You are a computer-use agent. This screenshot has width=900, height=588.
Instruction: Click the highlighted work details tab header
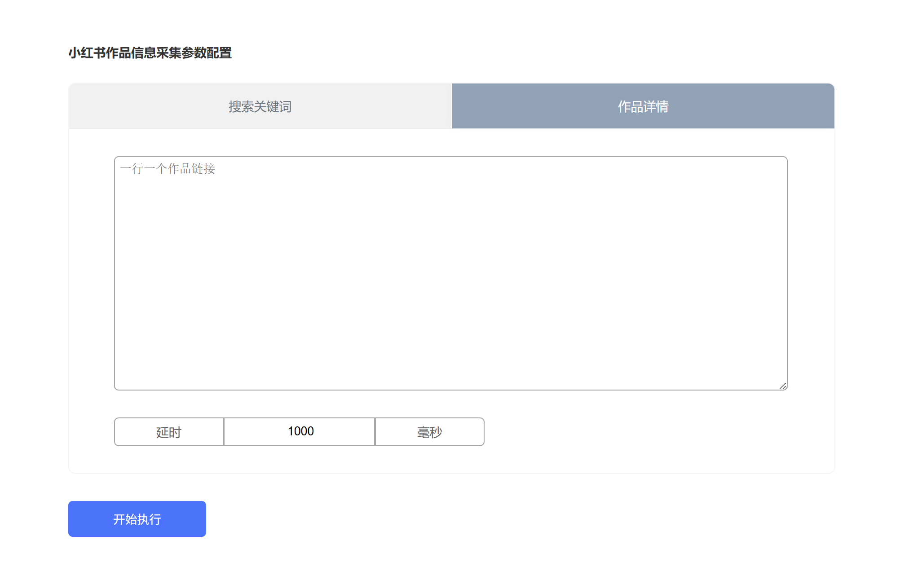[643, 106]
